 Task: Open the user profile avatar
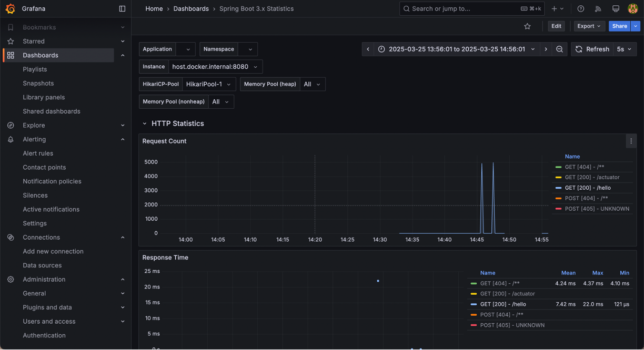(x=633, y=8)
